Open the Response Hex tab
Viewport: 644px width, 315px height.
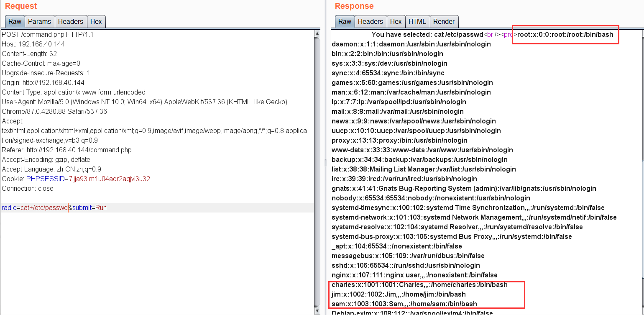tap(396, 22)
